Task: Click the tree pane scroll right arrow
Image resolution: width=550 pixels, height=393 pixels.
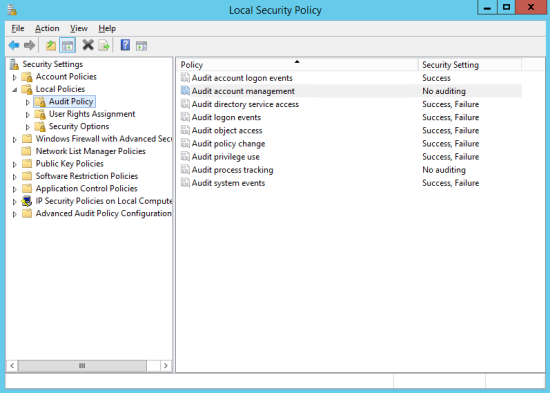Action: click(166, 366)
